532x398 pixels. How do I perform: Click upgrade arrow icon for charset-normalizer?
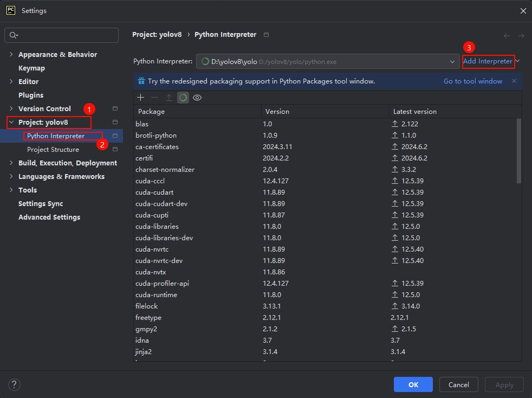(395, 169)
